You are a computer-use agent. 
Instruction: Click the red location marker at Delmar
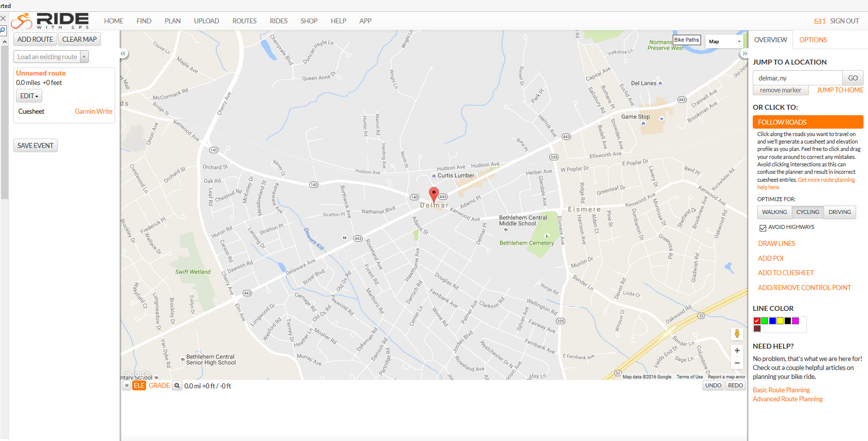coord(434,195)
